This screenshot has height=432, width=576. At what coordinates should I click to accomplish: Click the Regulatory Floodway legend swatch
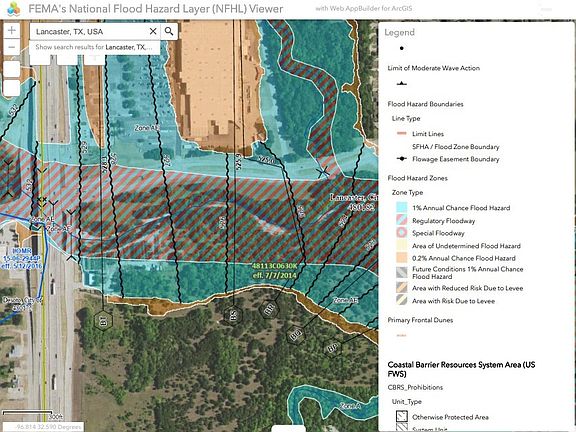[402, 220]
